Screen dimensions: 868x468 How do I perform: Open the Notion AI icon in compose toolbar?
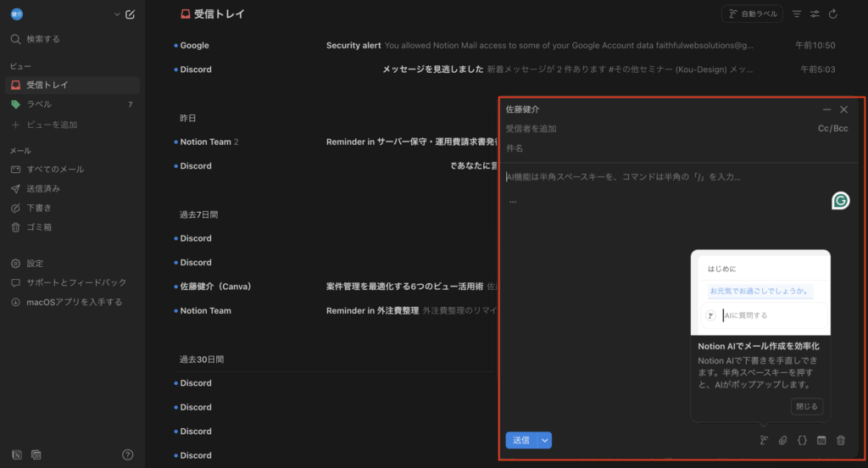click(764, 440)
